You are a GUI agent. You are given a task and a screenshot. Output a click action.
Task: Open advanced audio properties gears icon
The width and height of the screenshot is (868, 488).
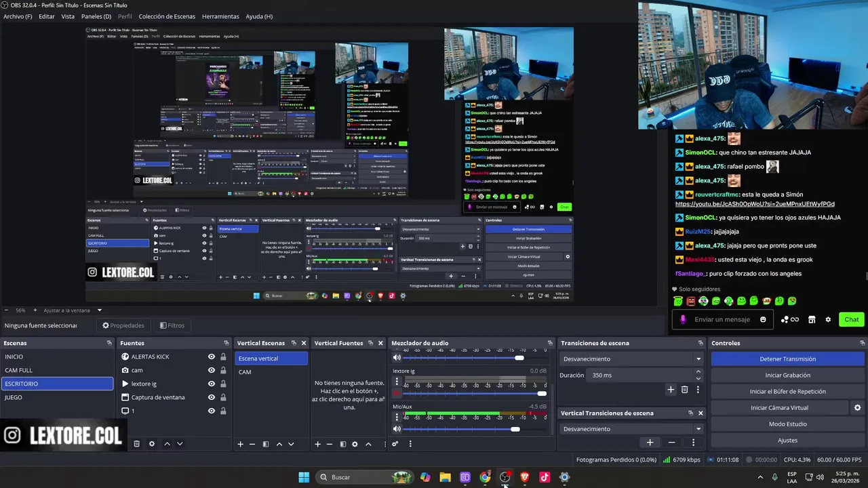395,444
